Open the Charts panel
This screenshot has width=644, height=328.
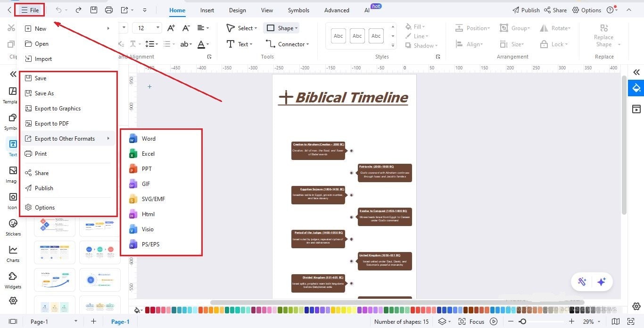coord(12,255)
